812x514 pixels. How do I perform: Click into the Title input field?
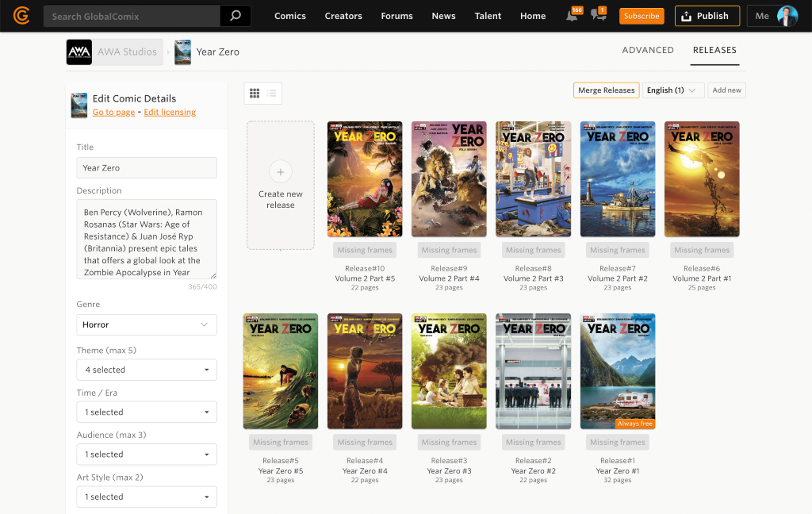click(147, 167)
